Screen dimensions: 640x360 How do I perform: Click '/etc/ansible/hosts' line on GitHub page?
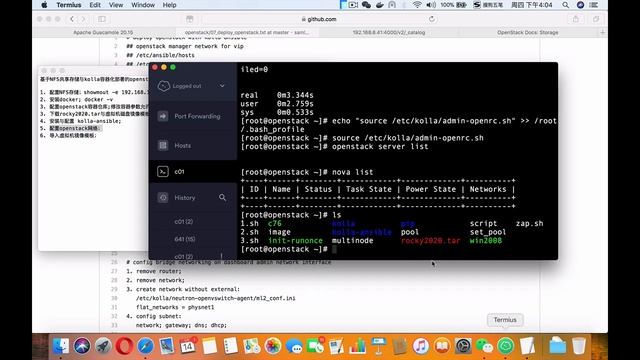pos(160,55)
